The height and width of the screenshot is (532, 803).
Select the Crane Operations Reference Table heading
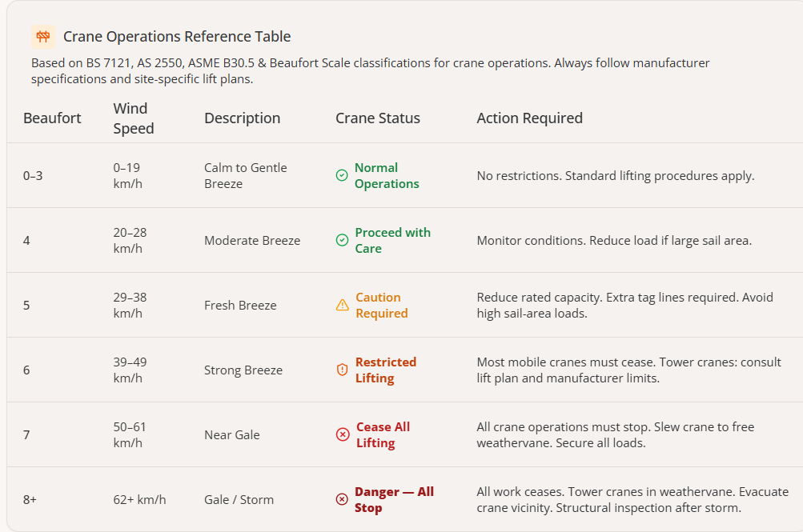(177, 37)
